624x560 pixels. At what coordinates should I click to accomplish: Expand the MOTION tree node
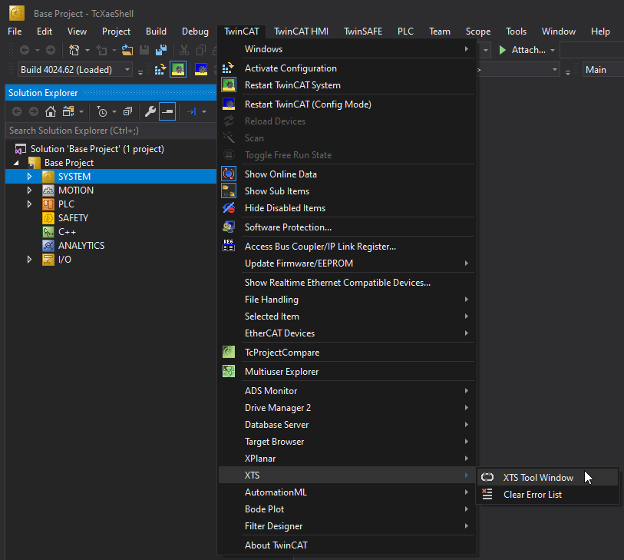[29, 190]
